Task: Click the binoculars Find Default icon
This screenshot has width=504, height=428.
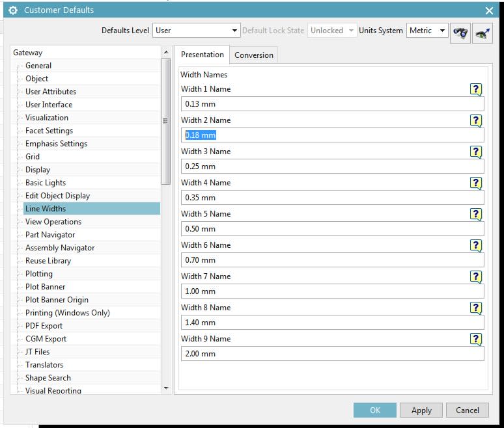Action: tap(460, 33)
